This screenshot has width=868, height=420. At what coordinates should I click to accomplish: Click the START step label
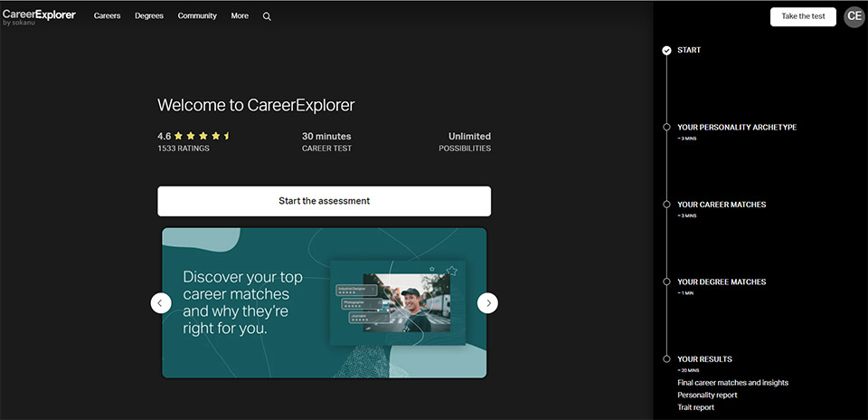[x=689, y=51]
